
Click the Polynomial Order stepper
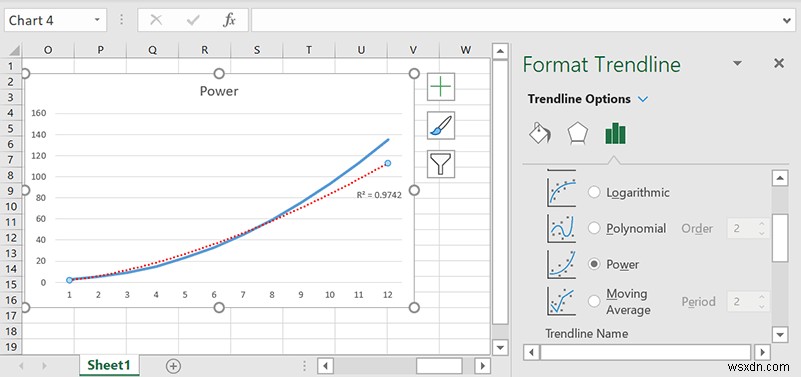(762, 228)
